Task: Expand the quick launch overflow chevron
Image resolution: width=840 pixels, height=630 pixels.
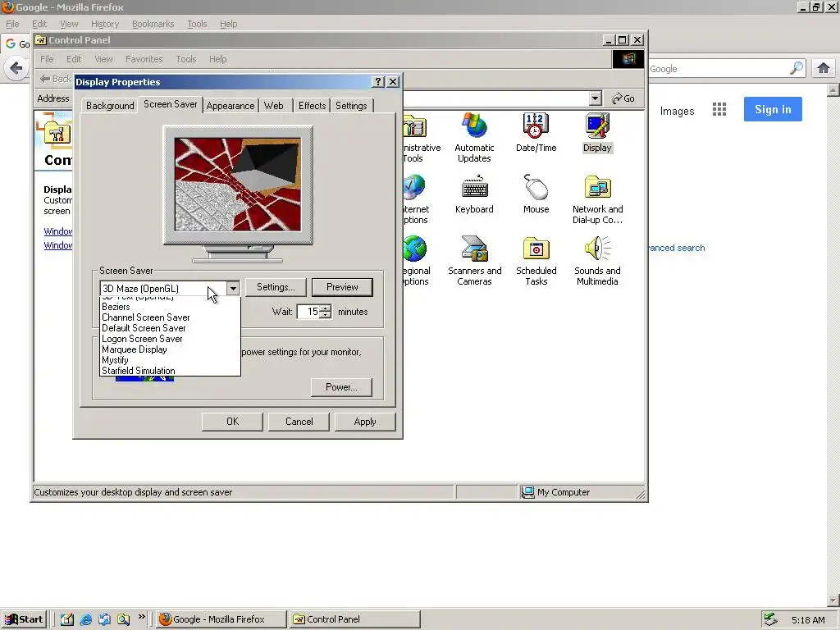Action: pyautogui.click(x=141, y=617)
